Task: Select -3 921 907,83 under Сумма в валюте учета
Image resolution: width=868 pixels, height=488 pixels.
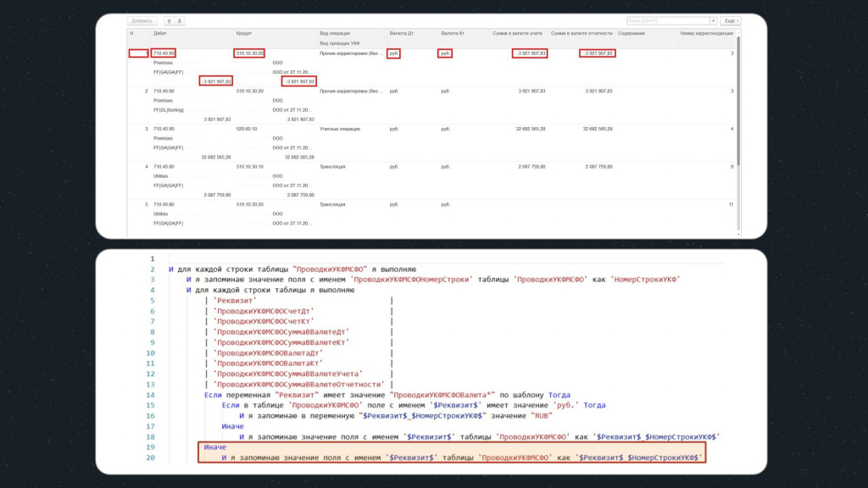Action: [x=531, y=53]
